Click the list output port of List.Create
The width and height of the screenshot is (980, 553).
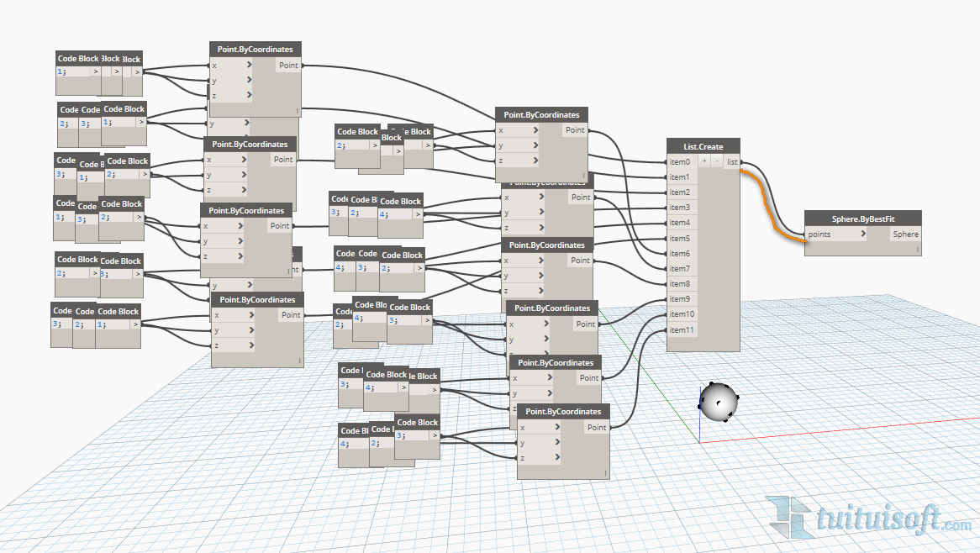(x=732, y=161)
